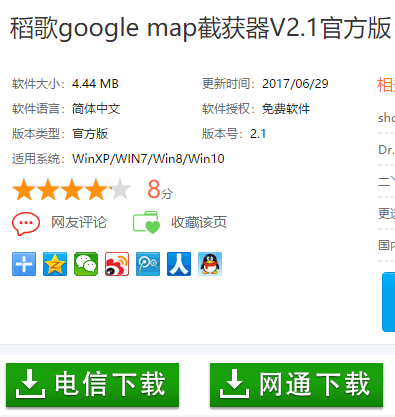Share to QQ penguin icon
The height and width of the screenshot is (417, 395).
(x=210, y=264)
